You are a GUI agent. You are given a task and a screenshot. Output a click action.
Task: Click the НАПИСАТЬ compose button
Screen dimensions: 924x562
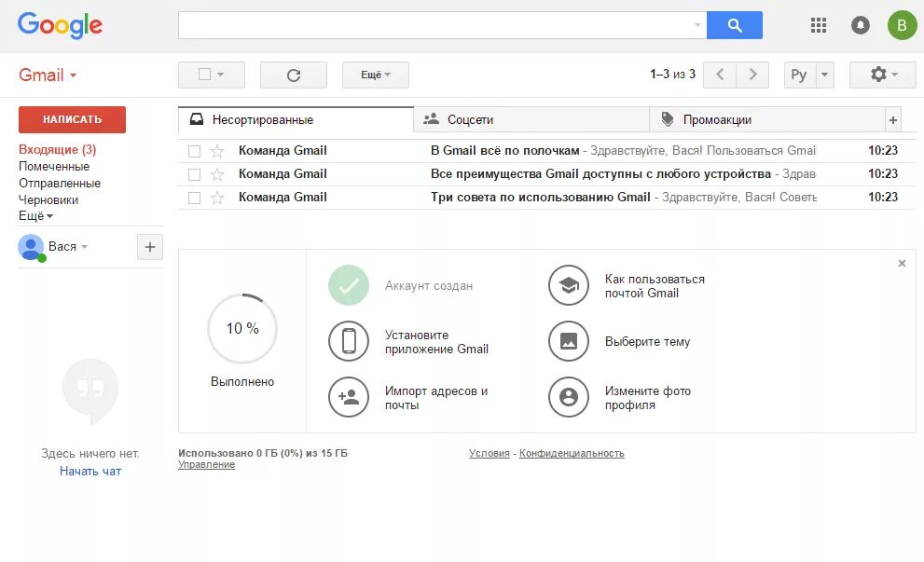coord(72,119)
